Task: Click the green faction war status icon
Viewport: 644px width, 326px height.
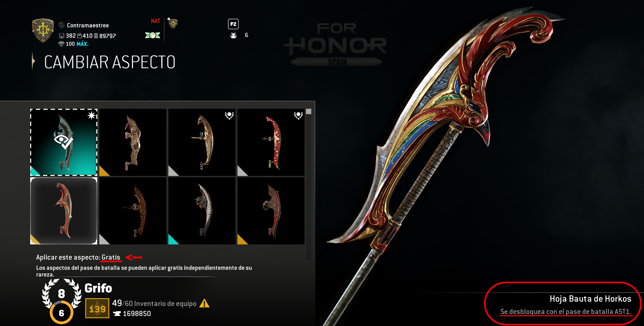Action: point(153,35)
